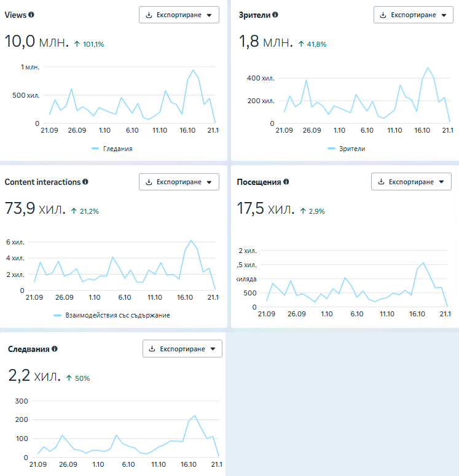Expand the export dropdown arrow for Посещения
Image resolution: width=459 pixels, height=476 pixels.
[x=441, y=182]
